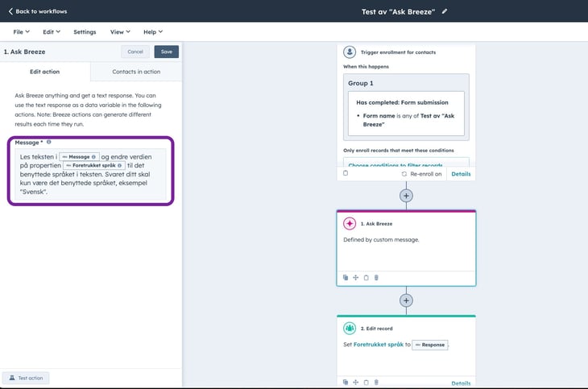The image size is (588, 389).
Task: Select the Group 1 form submission filter box
Action: click(406, 114)
